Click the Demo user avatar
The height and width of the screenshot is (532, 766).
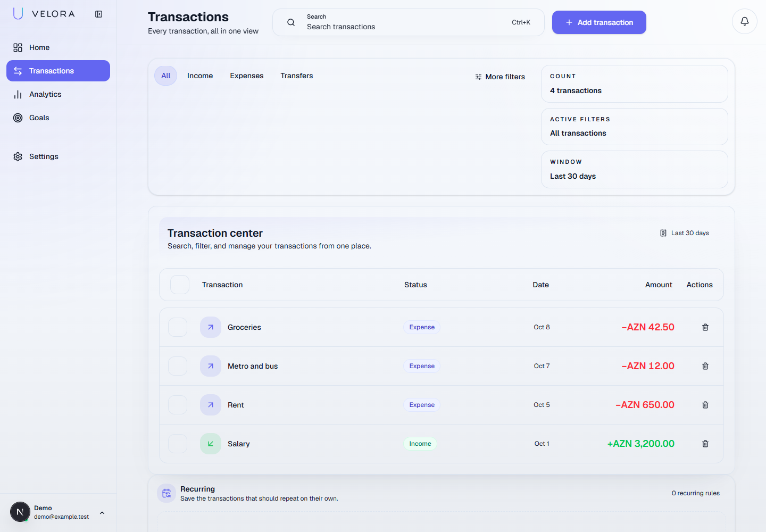(20, 512)
